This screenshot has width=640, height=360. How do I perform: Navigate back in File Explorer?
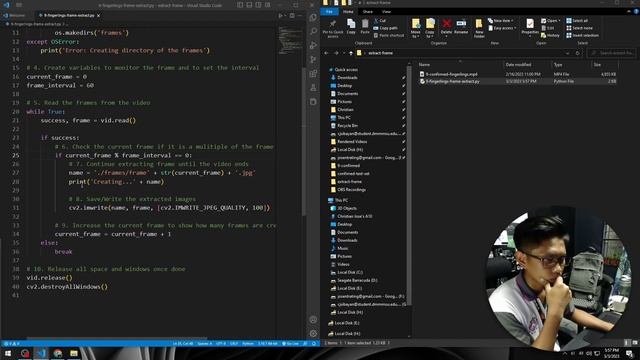326,53
